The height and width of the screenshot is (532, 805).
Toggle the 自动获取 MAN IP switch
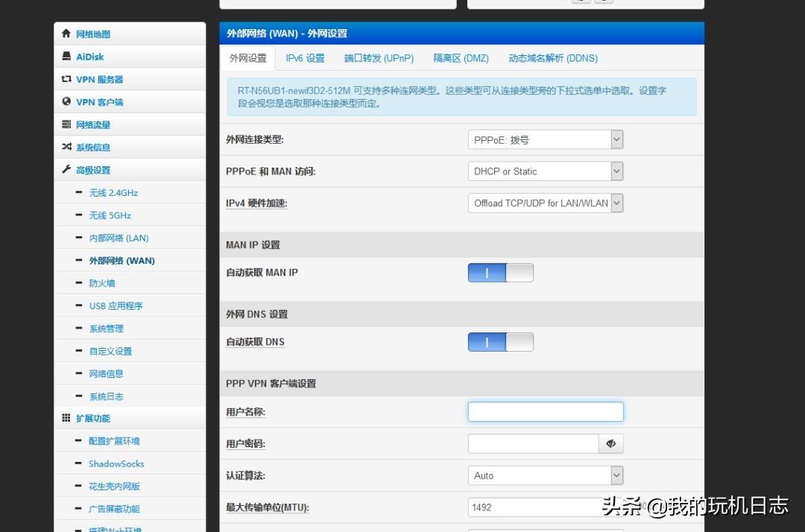501,273
